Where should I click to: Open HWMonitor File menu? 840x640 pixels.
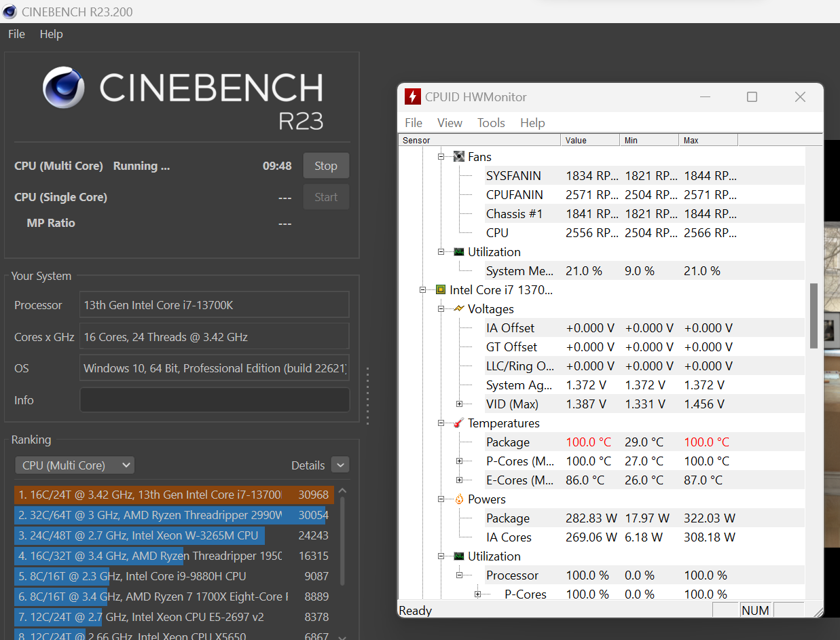coord(414,122)
